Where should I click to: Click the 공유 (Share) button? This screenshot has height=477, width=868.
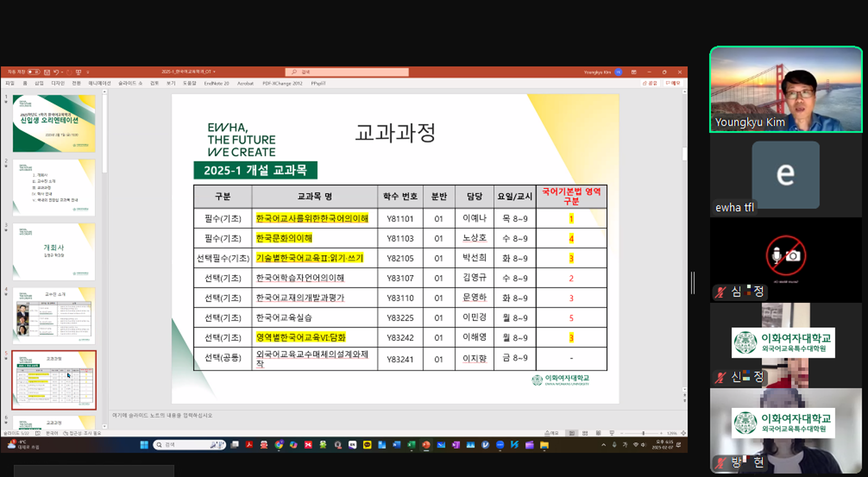650,83
